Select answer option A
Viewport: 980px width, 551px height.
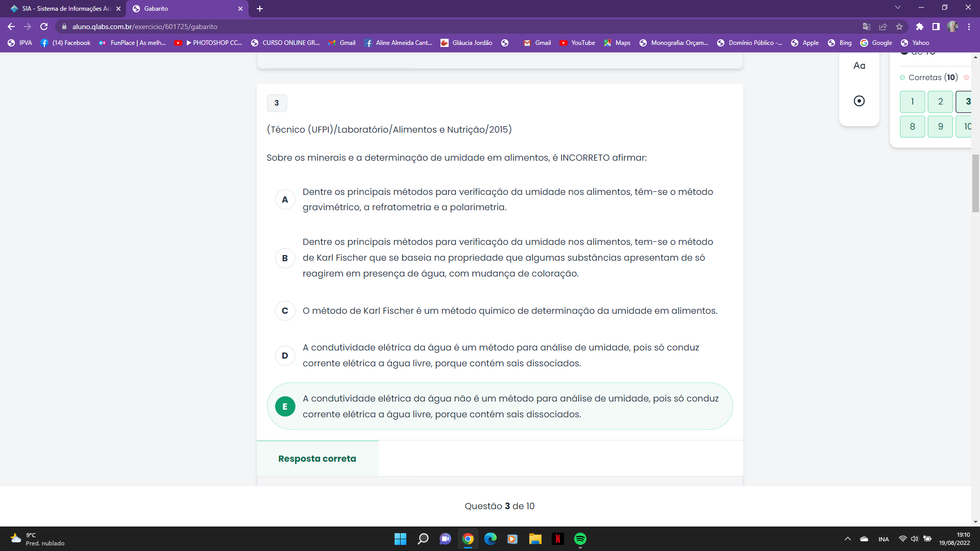click(285, 199)
